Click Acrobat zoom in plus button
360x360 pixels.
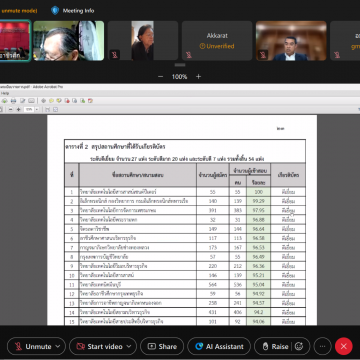(18, 109)
